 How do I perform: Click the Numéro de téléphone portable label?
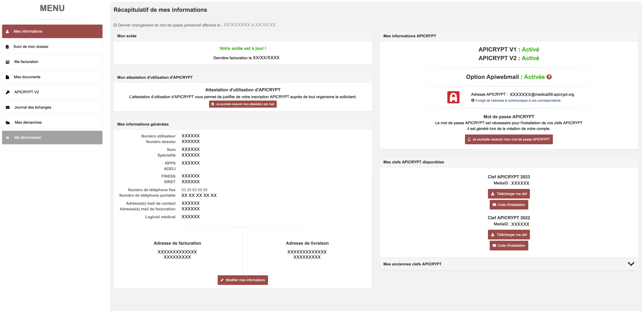(147, 195)
